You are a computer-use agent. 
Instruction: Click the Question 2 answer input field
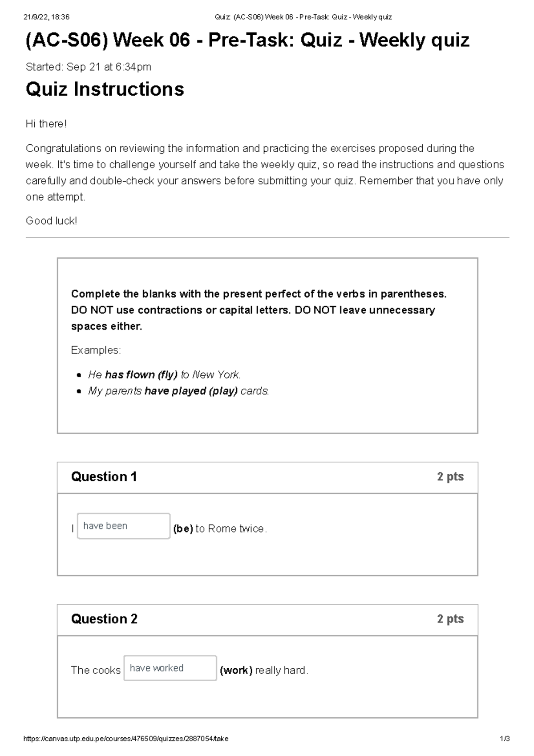170,668
